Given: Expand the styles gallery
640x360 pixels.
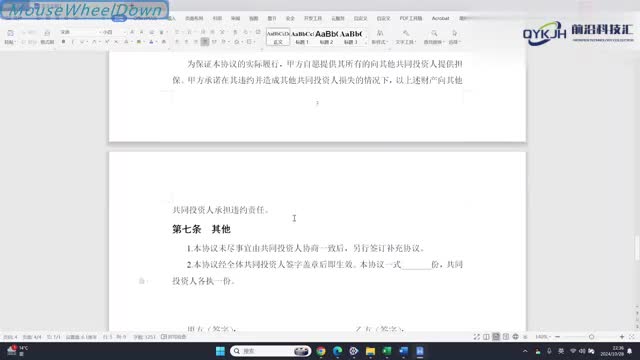Looking at the screenshot, I should [365, 42].
